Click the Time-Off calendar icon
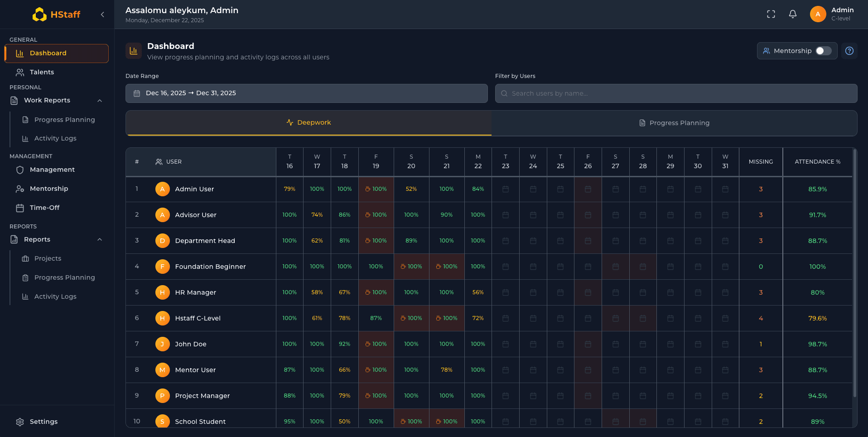This screenshot has height=437, width=868. [x=20, y=207]
